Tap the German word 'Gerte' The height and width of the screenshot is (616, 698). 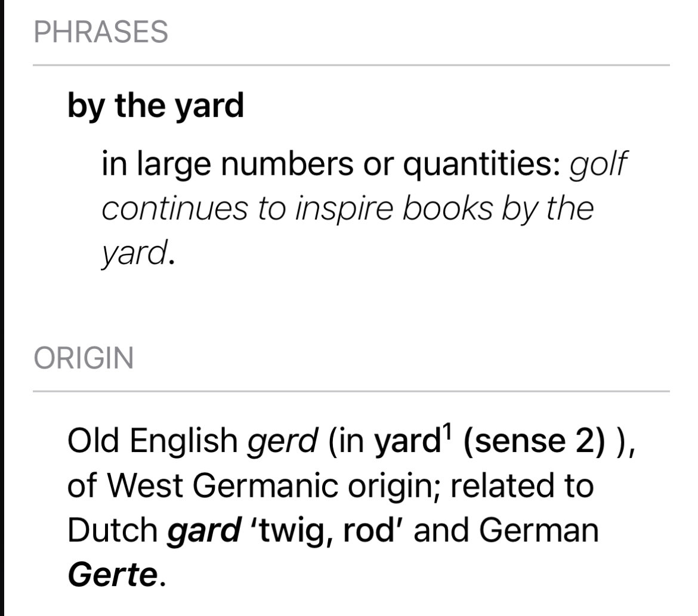point(113,575)
